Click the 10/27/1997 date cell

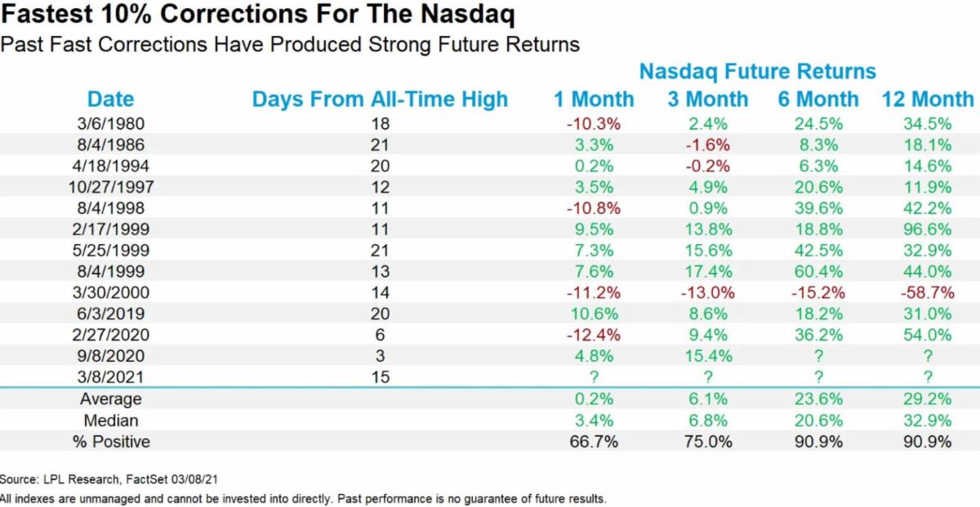click(x=110, y=187)
